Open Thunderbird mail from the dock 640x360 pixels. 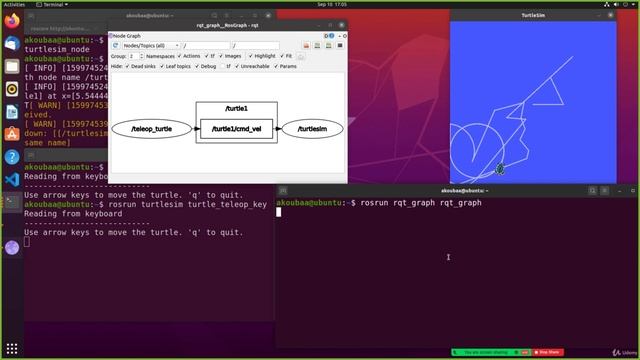coord(12,43)
